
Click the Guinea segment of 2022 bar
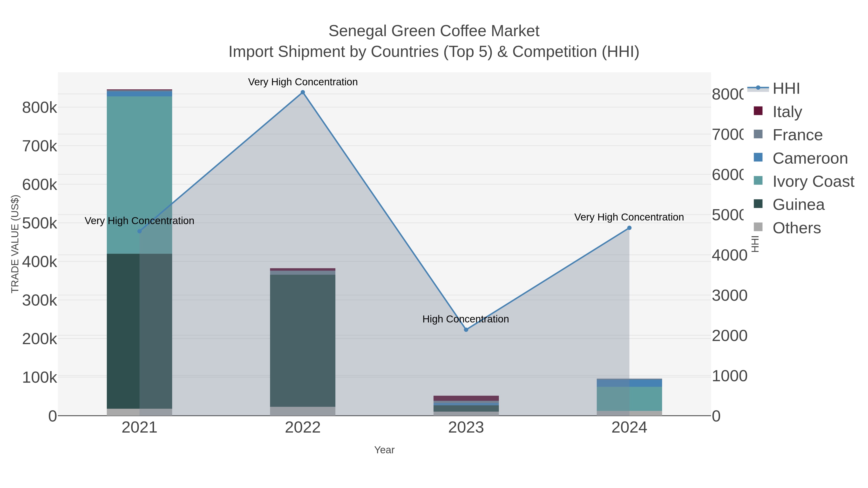[x=303, y=341]
